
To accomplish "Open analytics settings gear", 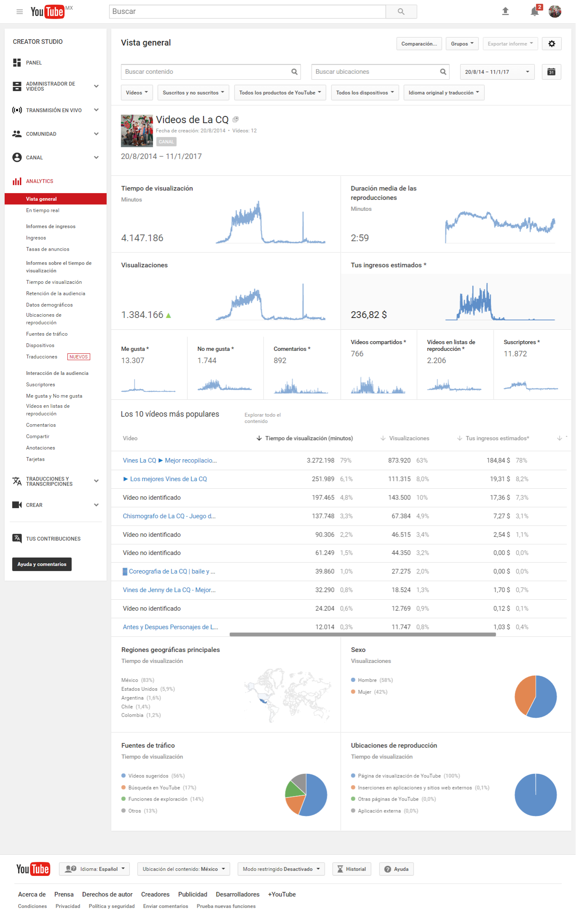I will [552, 44].
